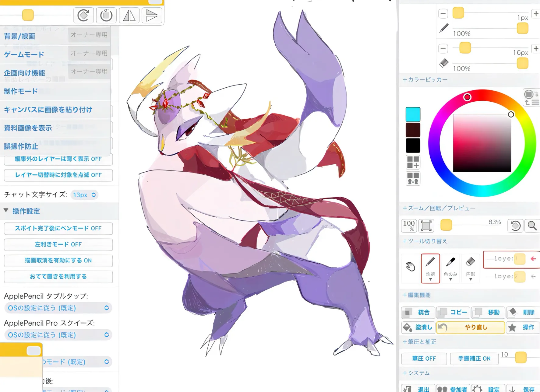Click the 統合 merge layers button
This screenshot has height=392, width=540.
418,312
